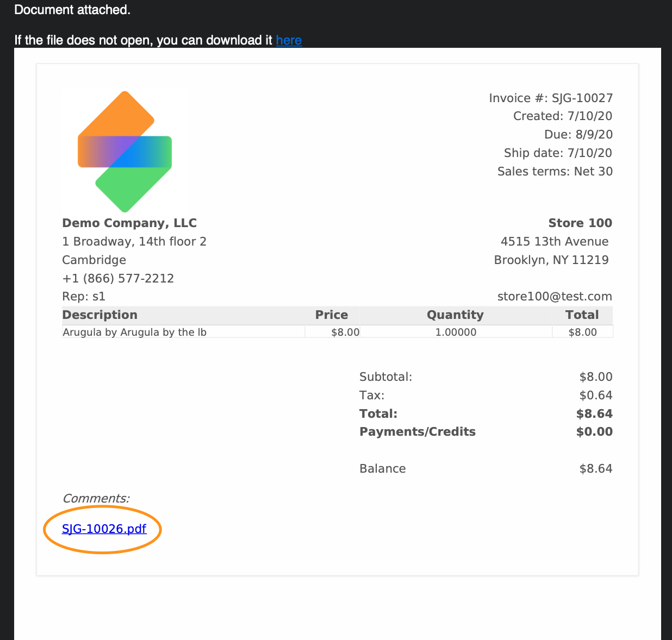The height and width of the screenshot is (640, 672).
Task: Click the "here" download link
Action: 289,40
